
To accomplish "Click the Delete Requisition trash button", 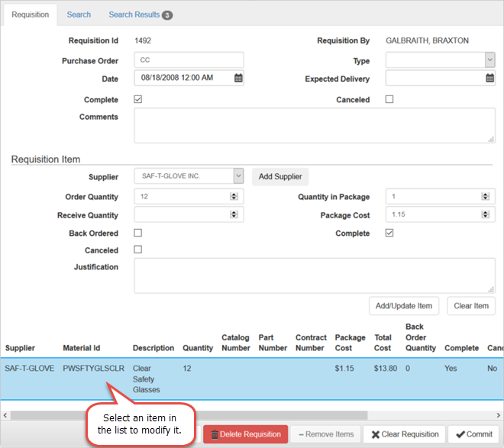I will coord(245,434).
